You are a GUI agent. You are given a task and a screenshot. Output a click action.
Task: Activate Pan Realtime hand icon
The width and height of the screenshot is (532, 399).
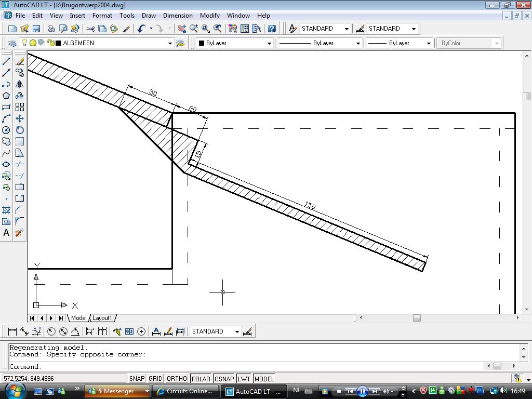(182, 29)
